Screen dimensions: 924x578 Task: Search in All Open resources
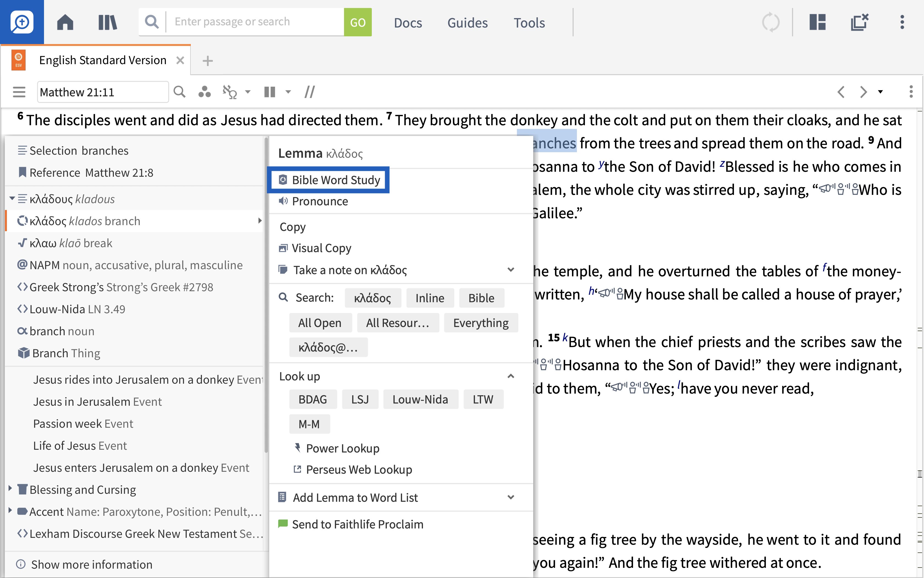click(320, 323)
